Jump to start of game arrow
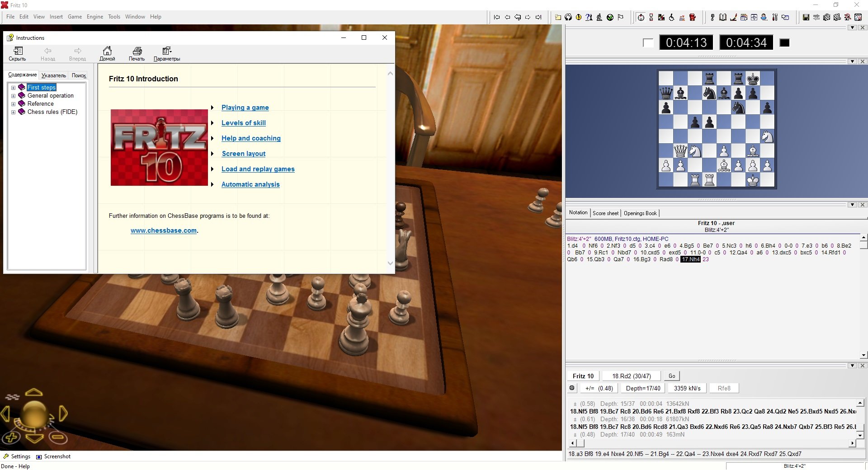This screenshot has width=868, height=470. 497,17
